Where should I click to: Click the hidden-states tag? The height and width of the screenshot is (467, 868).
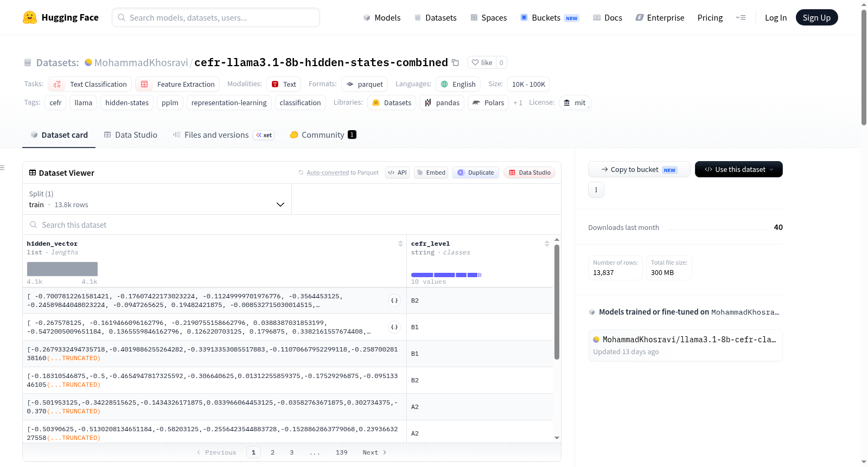127,103
